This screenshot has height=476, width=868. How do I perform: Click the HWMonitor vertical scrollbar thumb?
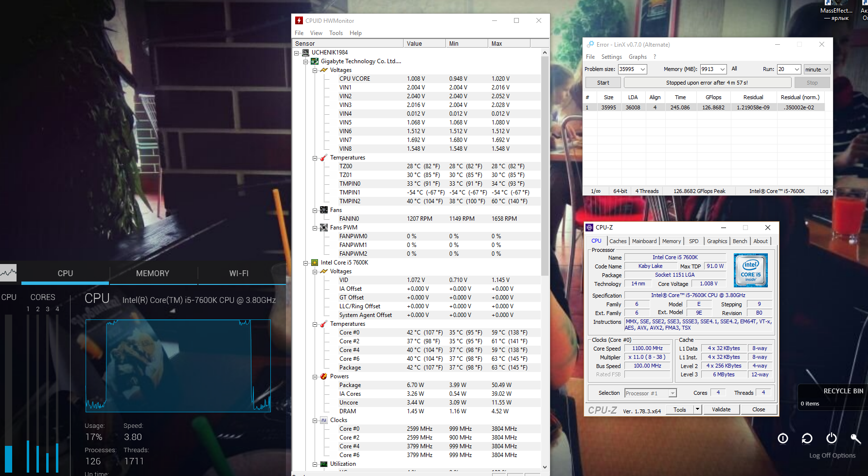(545, 165)
